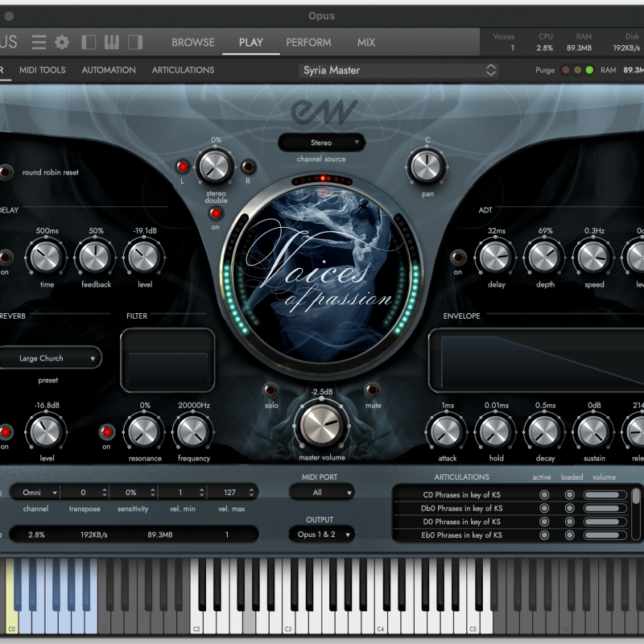Toggle the keyboard panel icon
Viewport: 644px width, 644px height.
112,43
